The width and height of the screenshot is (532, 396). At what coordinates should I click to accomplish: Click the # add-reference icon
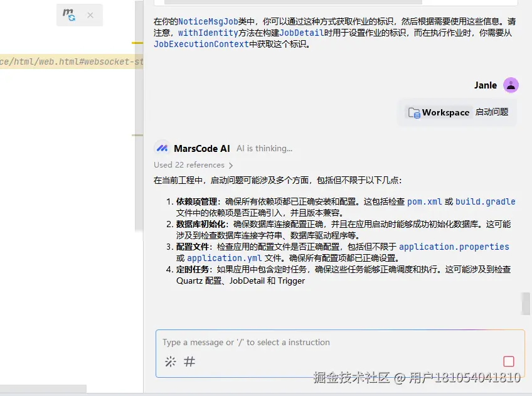(x=189, y=361)
